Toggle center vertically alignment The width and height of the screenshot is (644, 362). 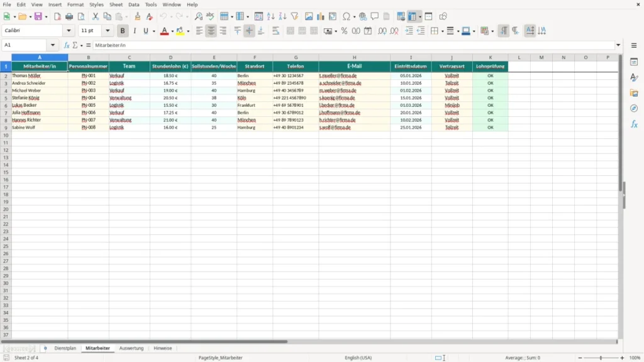pos(249,31)
